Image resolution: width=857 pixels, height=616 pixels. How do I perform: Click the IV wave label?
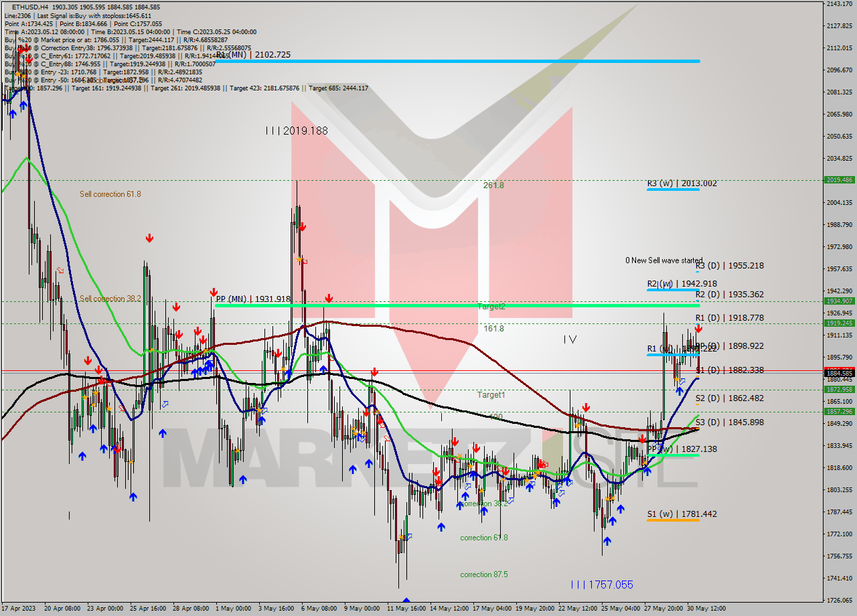570,340
